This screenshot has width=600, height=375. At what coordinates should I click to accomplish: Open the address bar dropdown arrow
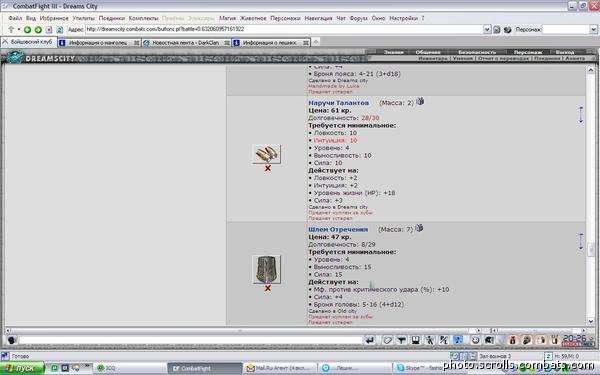point(487,29)
